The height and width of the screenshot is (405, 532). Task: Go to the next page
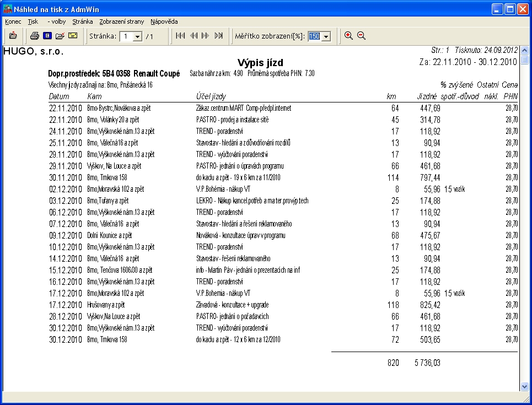205,36
